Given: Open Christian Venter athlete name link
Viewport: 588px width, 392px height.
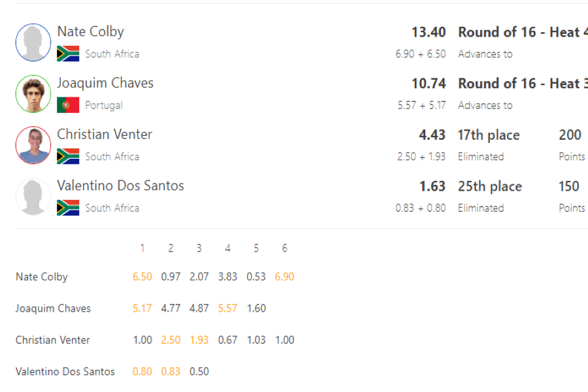Looking at the screenshot, I should (105, 135).
